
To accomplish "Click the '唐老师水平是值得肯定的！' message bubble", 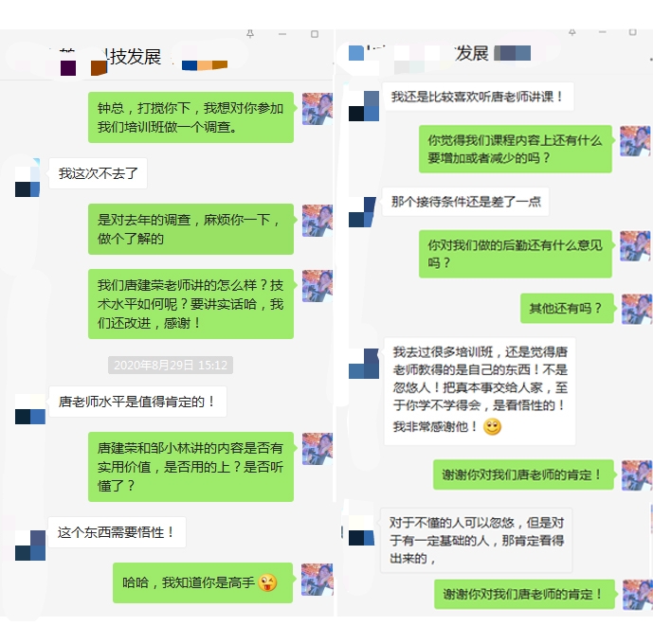I will coord(137,402).
